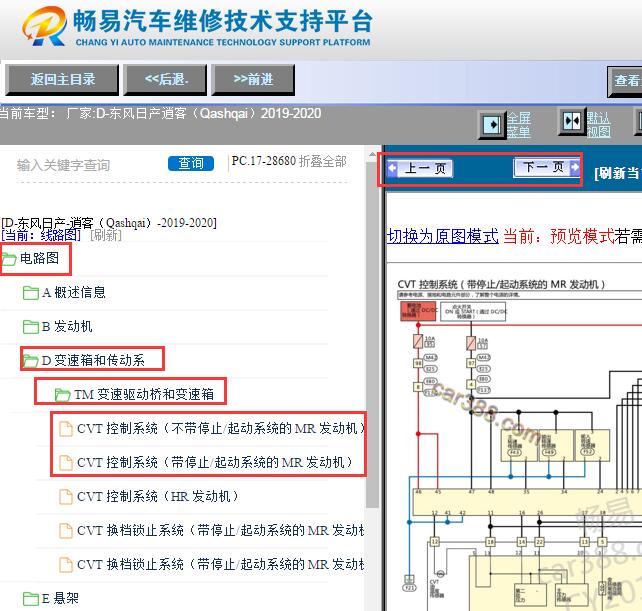This screenshot has height=611, width=642.
Task: Click the default view split icon
Action: point(572,122)
